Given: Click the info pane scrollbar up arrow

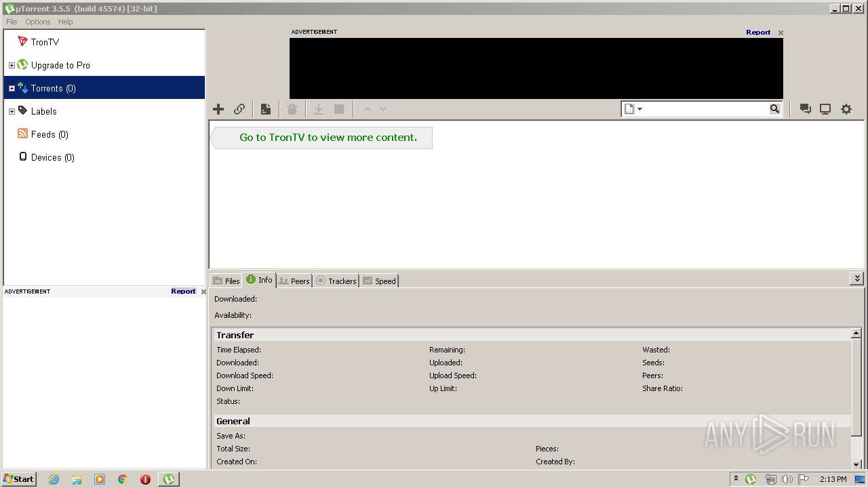Looking at the screenshot, I should tap(856, 333).
